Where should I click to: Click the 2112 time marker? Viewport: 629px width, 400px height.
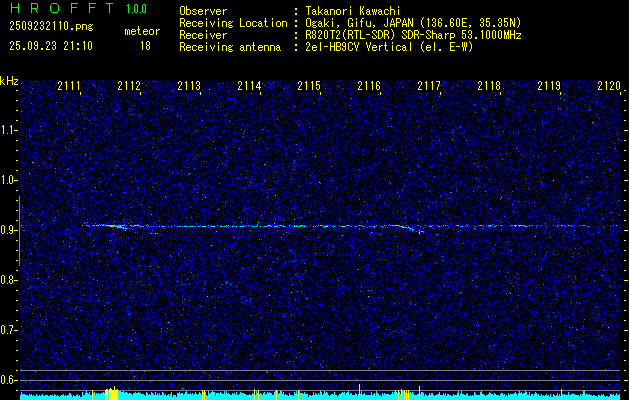[129, 85]
